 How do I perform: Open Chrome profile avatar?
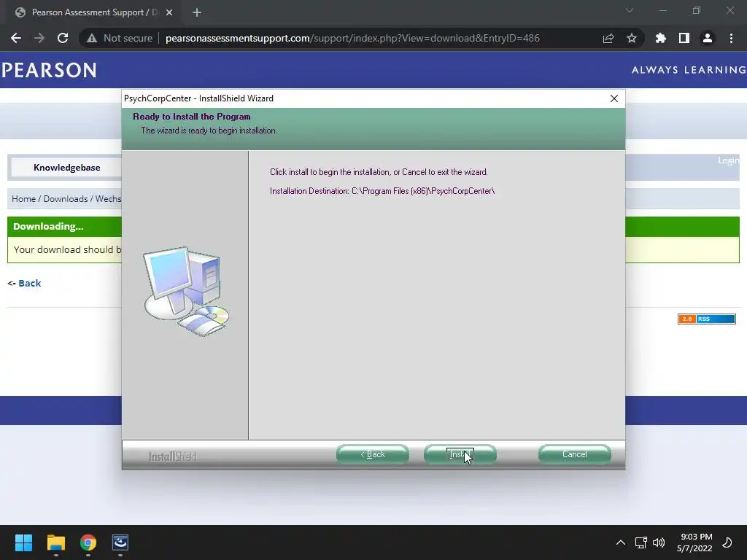(x=708, y=38)
